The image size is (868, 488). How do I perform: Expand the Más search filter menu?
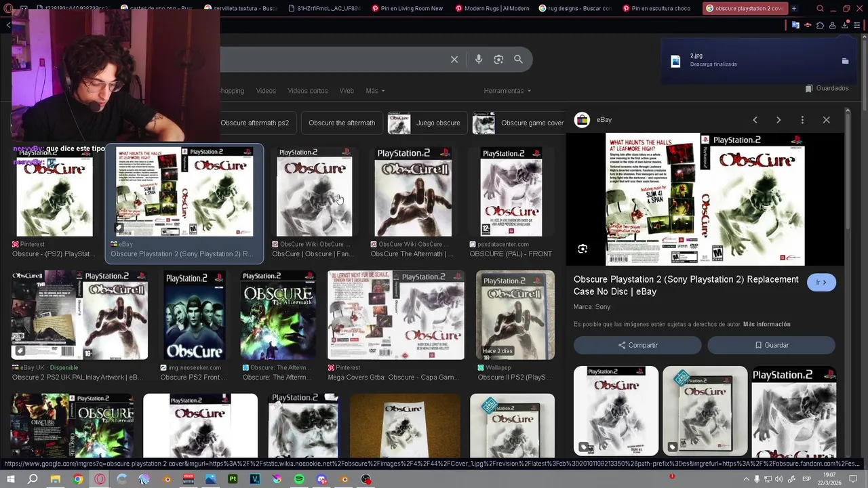click(x=375, y=91)
